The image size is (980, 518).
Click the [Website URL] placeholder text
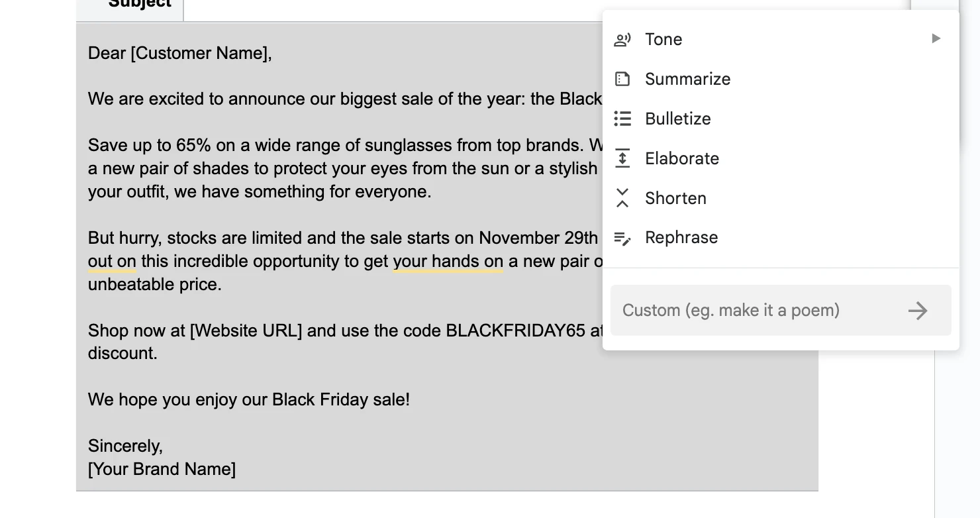click(x=246, y=331)
